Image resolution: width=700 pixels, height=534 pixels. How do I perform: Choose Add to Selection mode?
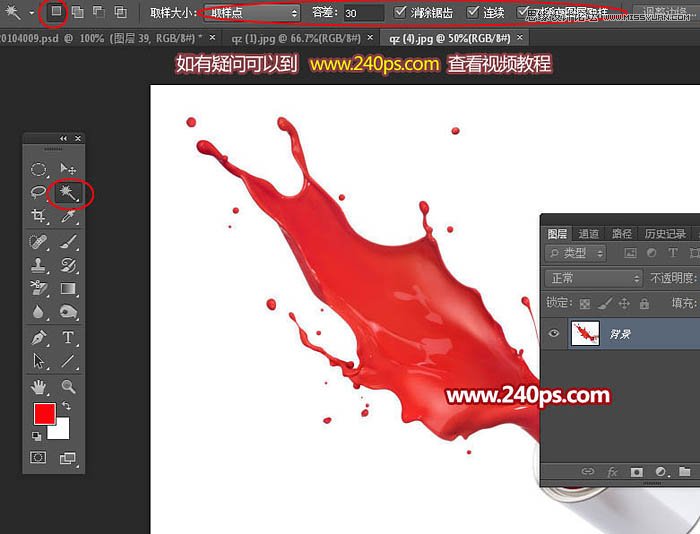click(78, 12)
